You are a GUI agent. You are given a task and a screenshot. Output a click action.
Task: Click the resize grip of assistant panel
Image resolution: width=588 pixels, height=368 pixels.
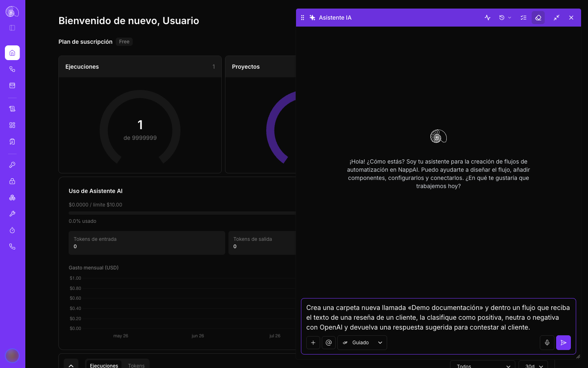tap(578, 357)
